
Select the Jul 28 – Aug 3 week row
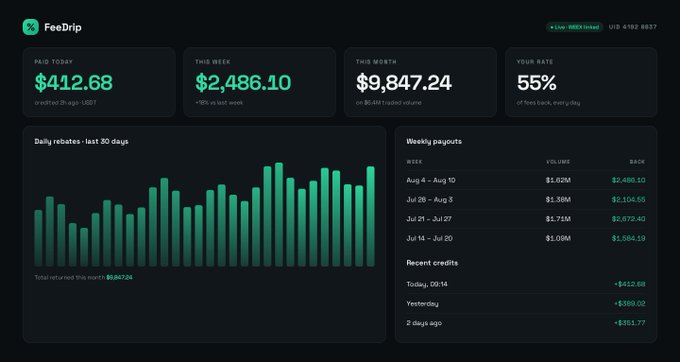pos(526,200)
